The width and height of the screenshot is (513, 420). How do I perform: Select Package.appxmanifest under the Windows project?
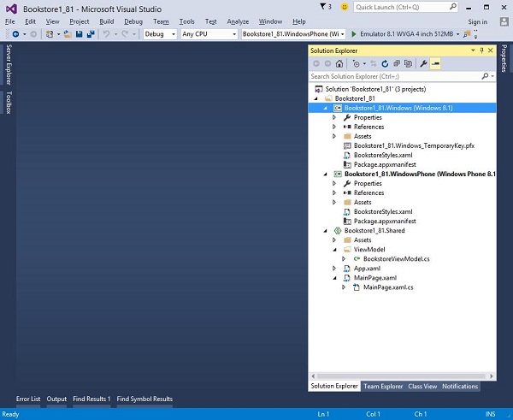click(385, 164)
